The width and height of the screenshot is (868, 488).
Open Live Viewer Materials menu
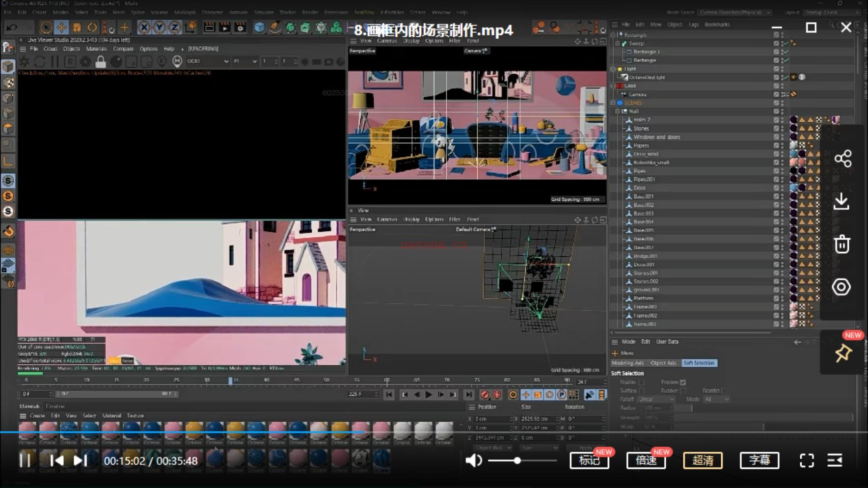click(x=96, y=49)
